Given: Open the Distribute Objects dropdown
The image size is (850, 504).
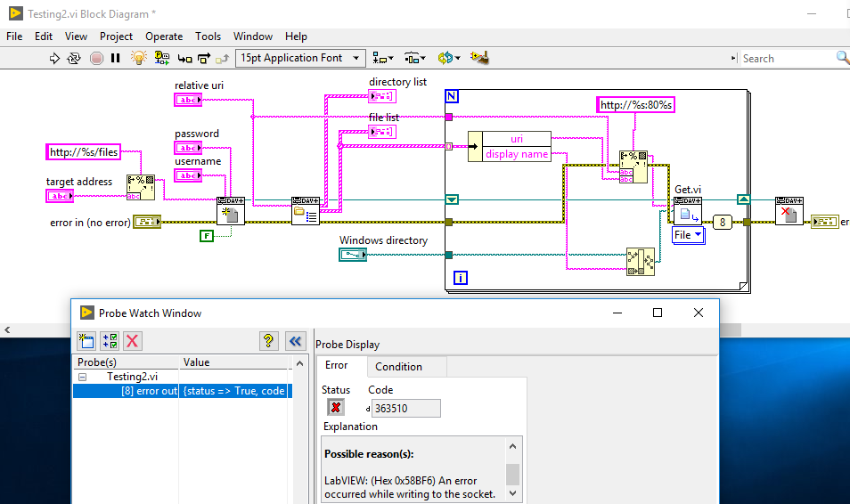Looking at the screenshot, I should pos(414,58).
